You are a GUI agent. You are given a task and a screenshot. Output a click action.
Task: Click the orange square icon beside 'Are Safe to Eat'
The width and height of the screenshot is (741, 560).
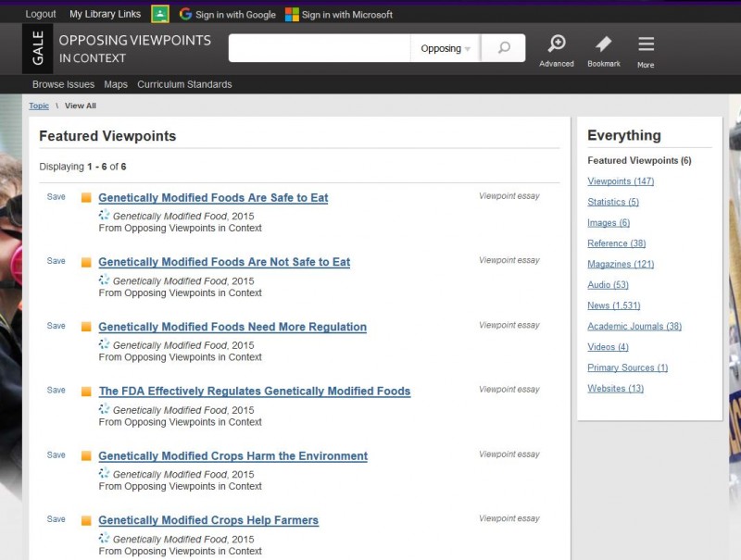coord(86,197)
